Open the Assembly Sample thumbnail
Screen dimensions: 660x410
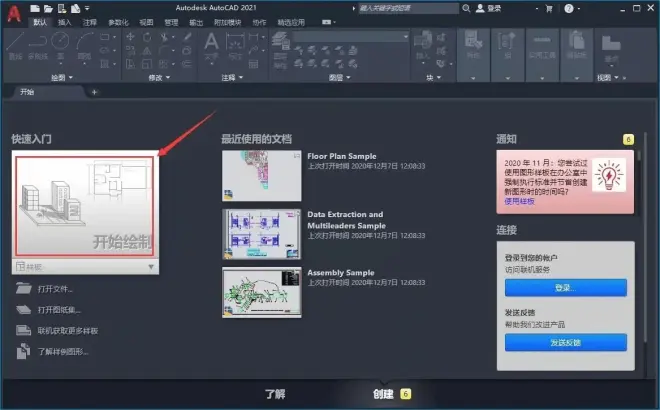tap(262, 293)
